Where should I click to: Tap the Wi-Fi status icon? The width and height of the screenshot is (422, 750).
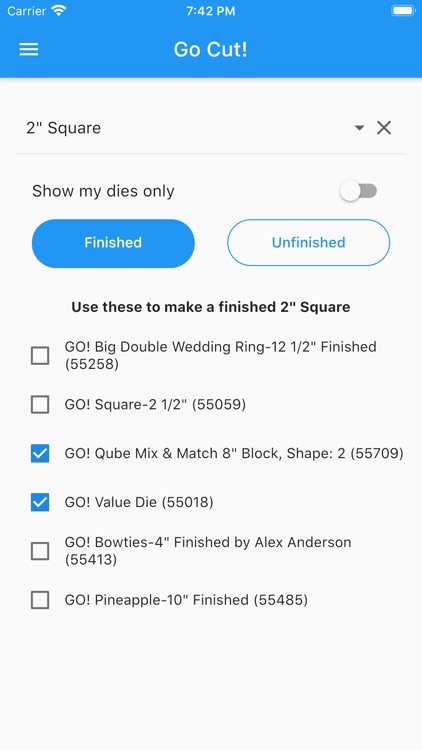click(x=59, y=11)
